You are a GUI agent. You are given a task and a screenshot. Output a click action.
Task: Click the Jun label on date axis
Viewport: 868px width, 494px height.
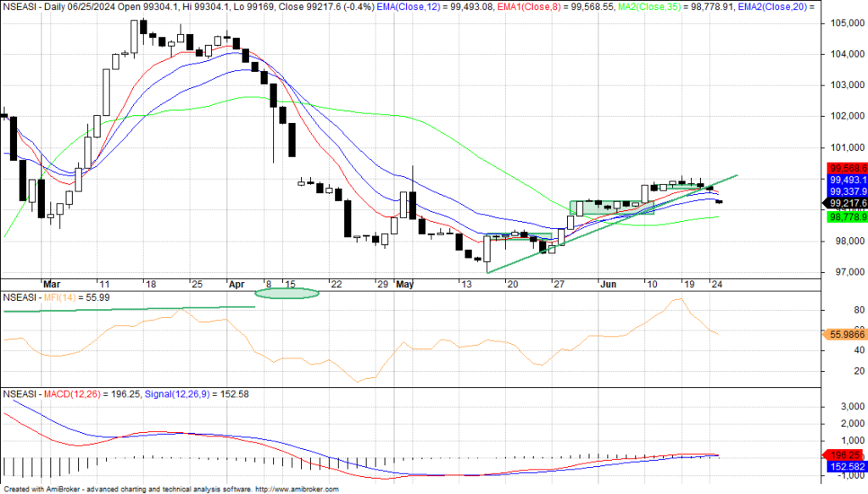[x=608, y=283]
